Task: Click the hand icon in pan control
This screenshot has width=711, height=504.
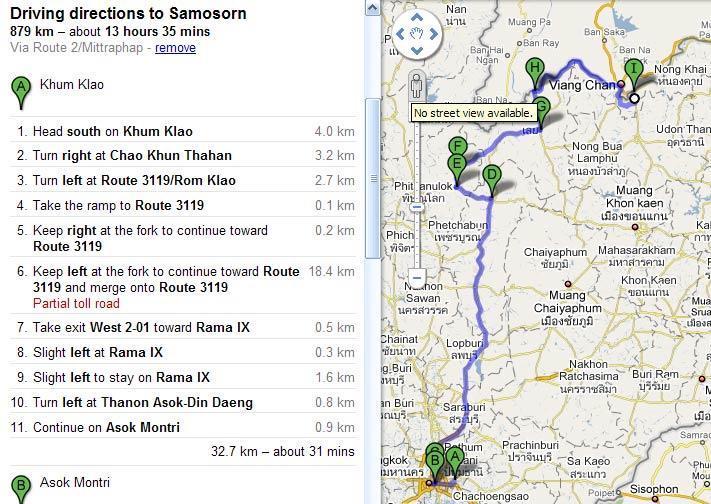Action: (x=417, y=34)
